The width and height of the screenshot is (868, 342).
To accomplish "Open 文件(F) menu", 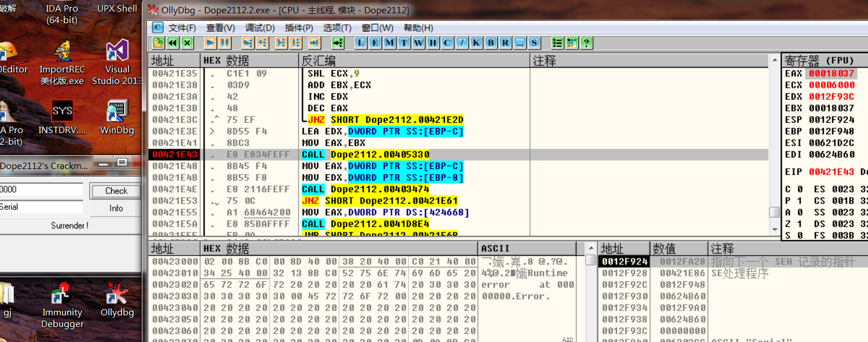I will coord(182,28).
